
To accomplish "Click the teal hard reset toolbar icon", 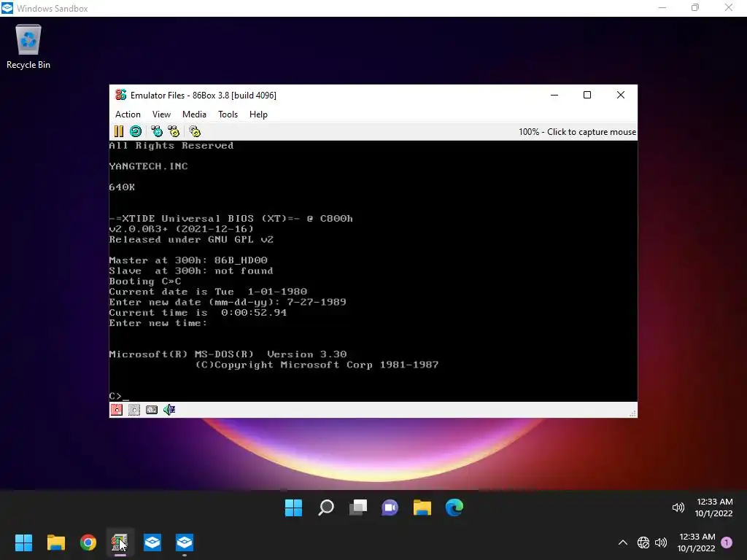I will point(136,131).
